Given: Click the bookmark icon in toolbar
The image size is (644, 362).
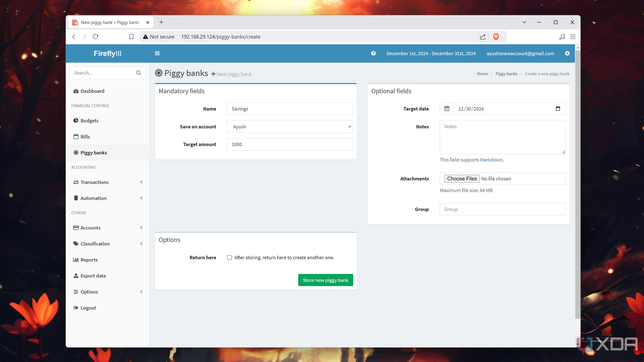Looking at the screenshot, I should tap(131, 37).
